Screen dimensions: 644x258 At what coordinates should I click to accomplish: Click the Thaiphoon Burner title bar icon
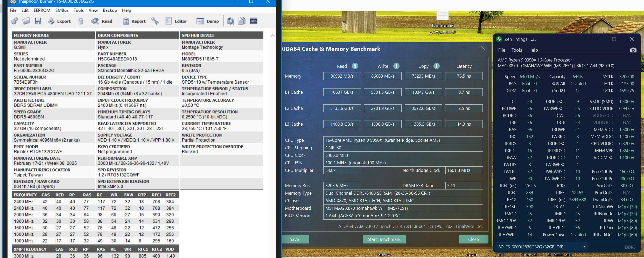pos(13,2)
